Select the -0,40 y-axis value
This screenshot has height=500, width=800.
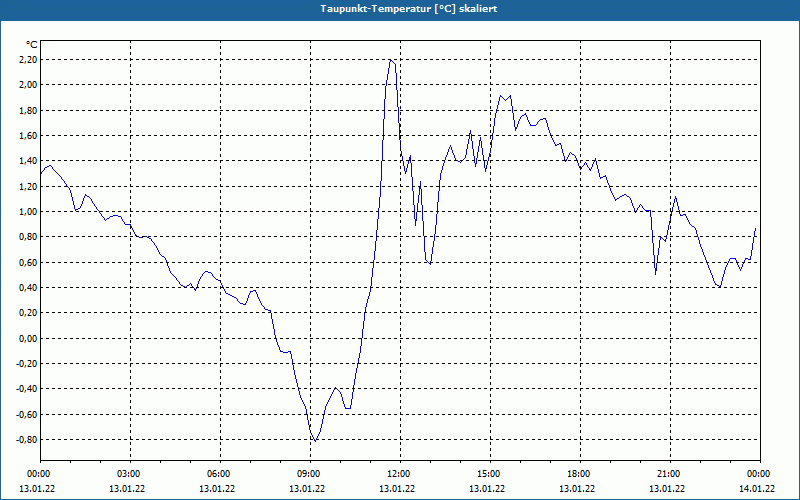click(x=27, y=389)
